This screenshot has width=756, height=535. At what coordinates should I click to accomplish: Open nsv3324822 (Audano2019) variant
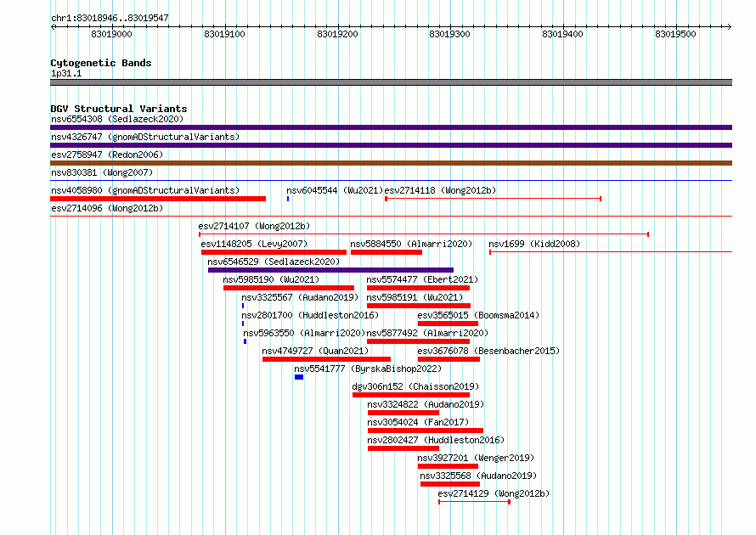pos(426,404)
